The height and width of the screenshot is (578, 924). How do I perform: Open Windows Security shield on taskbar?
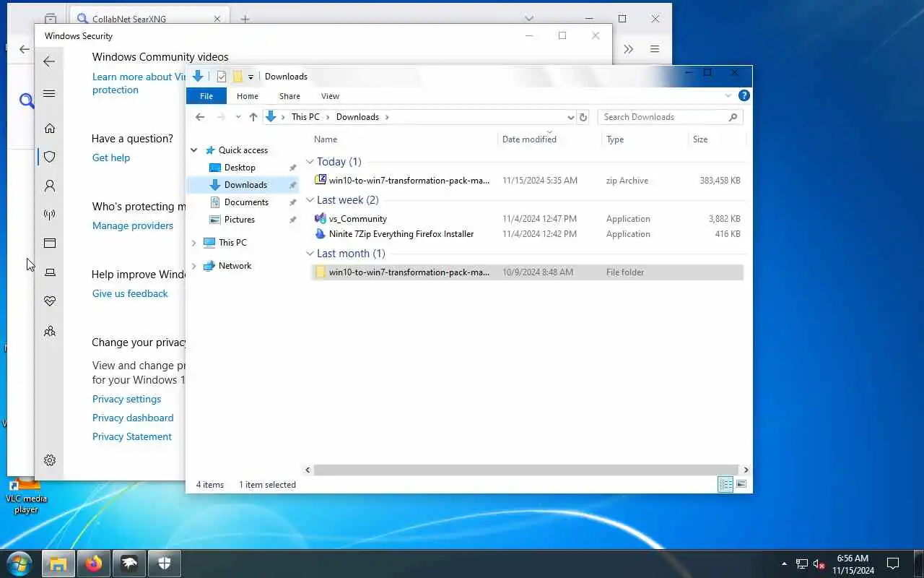tap(165, 564)
